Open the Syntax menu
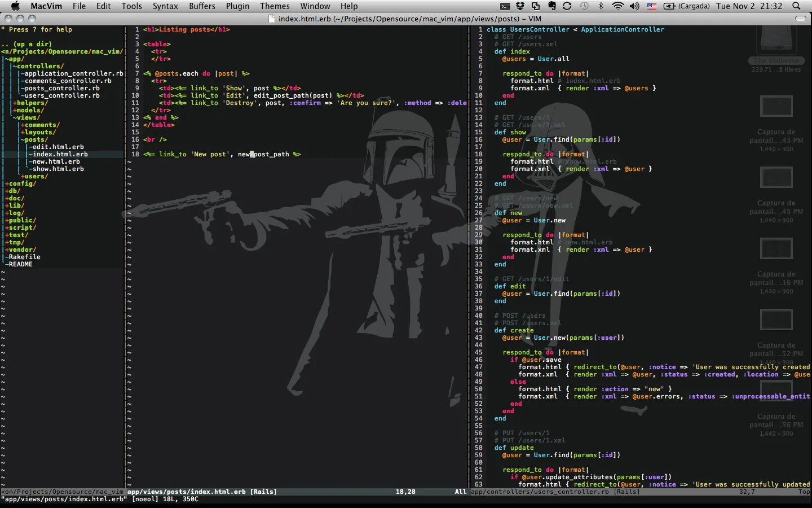The width and height of the screenshot is (812, 508). (165, 6)
